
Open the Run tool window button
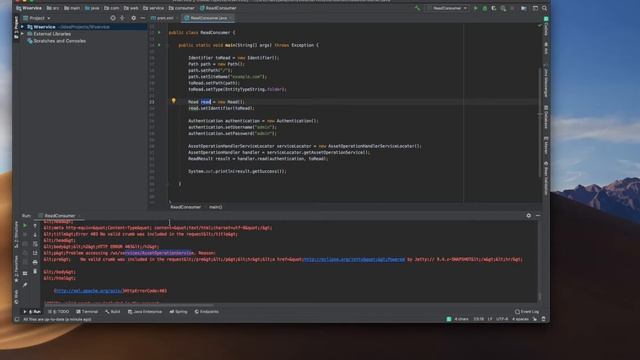tap(33, 311)
